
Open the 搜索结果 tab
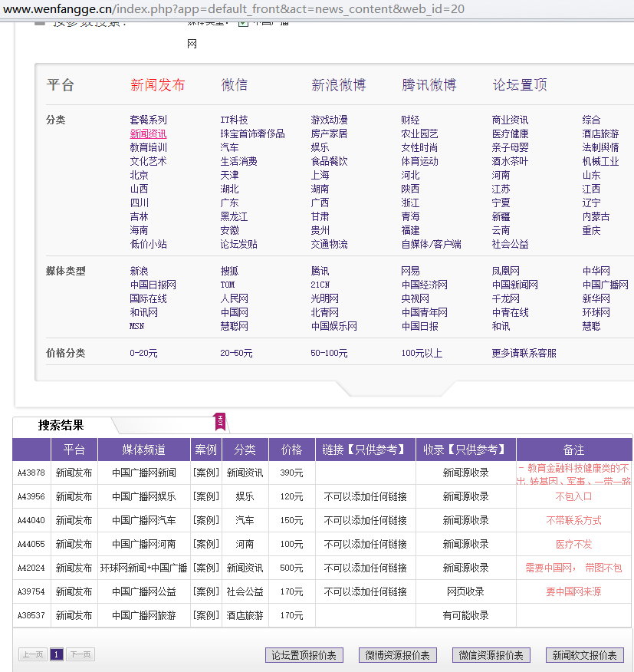(61, 425)
